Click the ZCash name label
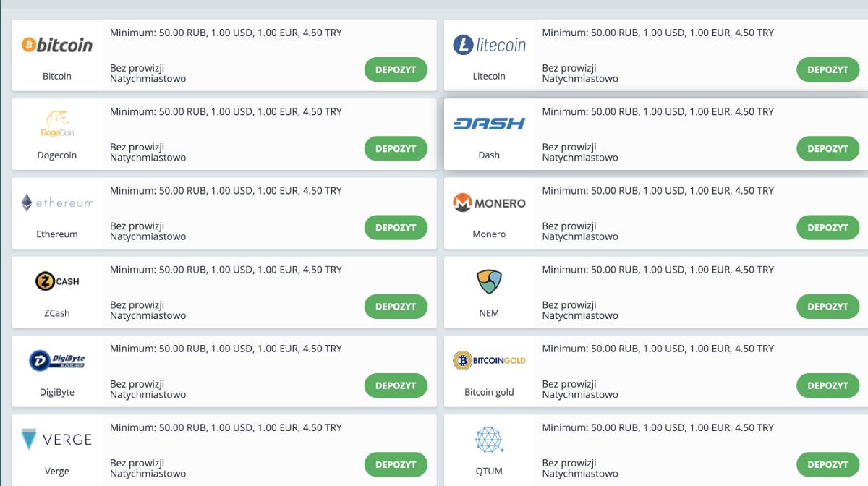 57,313
